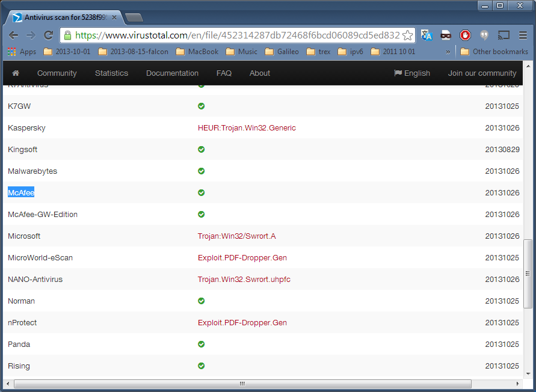Click Microsoft's Trojan:Win32/Swrort.A result
The height and width of the screenshot is (392, 536).
point(236,236)
